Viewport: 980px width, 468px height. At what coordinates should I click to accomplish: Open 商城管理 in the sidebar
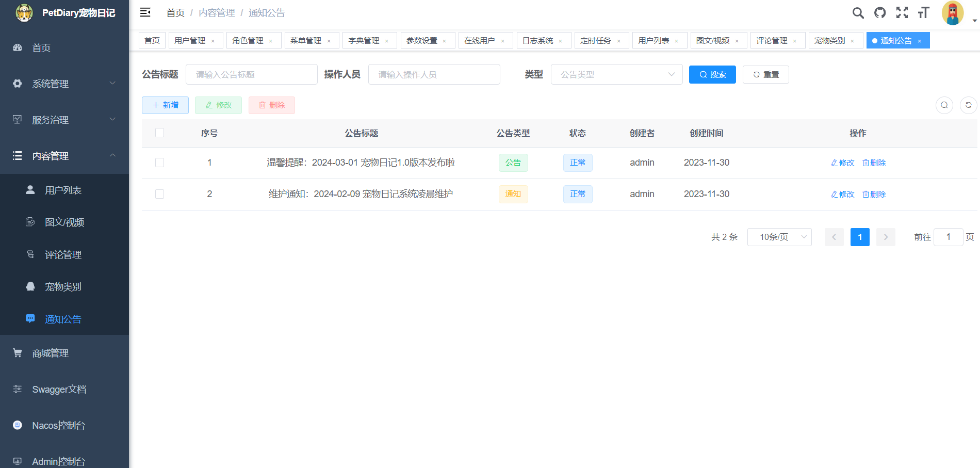(64, 353)
